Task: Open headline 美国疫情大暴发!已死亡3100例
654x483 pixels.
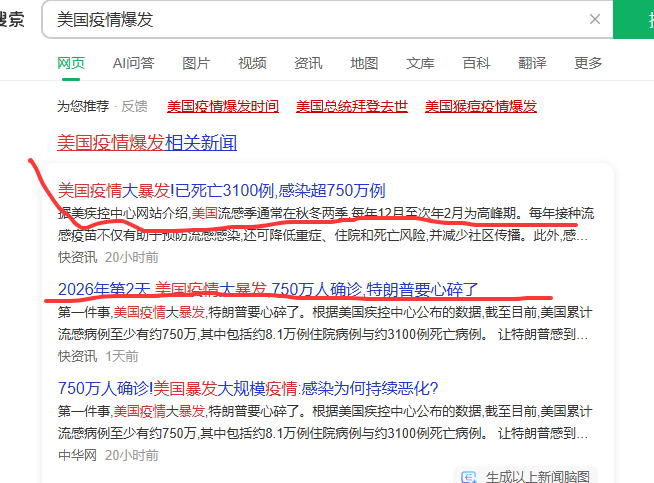Action: tap(221, 191)
